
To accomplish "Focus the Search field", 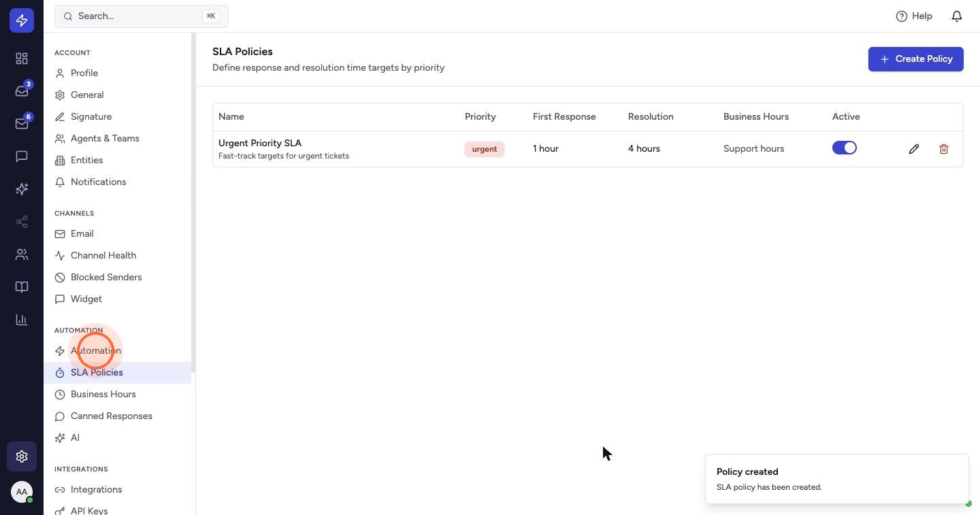I will coord(142,16).
